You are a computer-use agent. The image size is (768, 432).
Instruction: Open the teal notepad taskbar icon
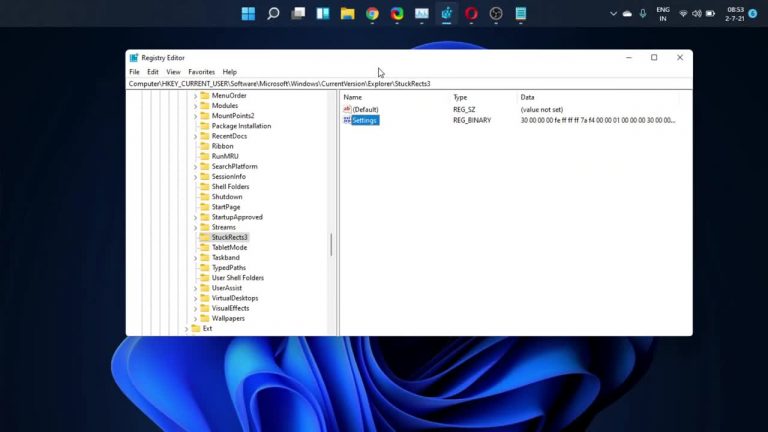tap(521, 14)
